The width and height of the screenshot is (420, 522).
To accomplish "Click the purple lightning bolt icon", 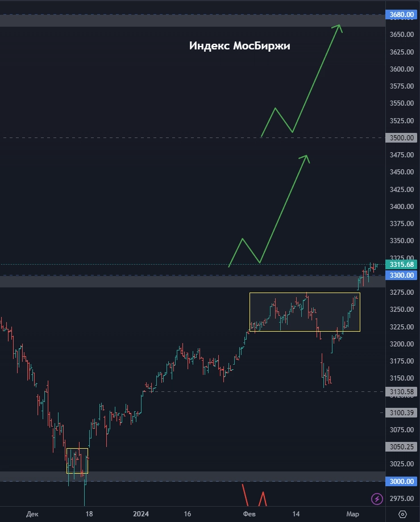I will click(377, 499).
